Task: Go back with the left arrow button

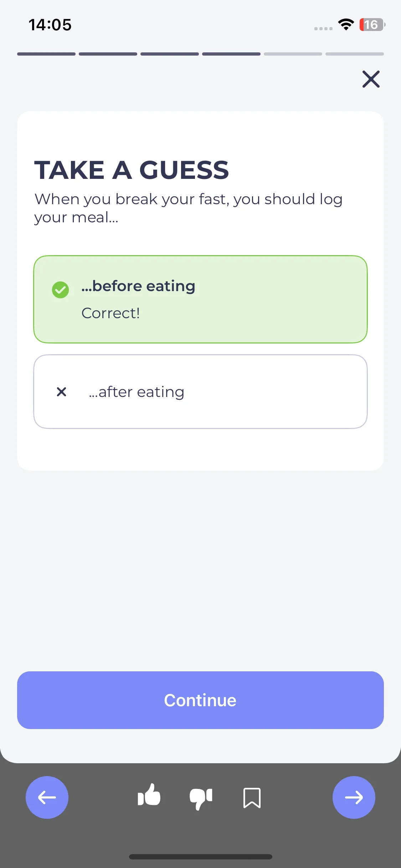Action: pos(47,797)
